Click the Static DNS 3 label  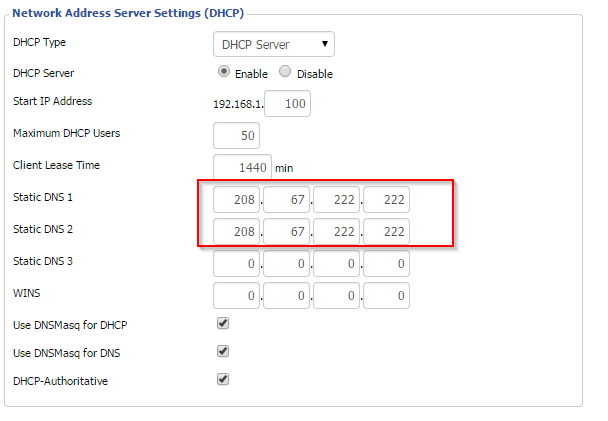pyautogui.click(x=43, y=261)
